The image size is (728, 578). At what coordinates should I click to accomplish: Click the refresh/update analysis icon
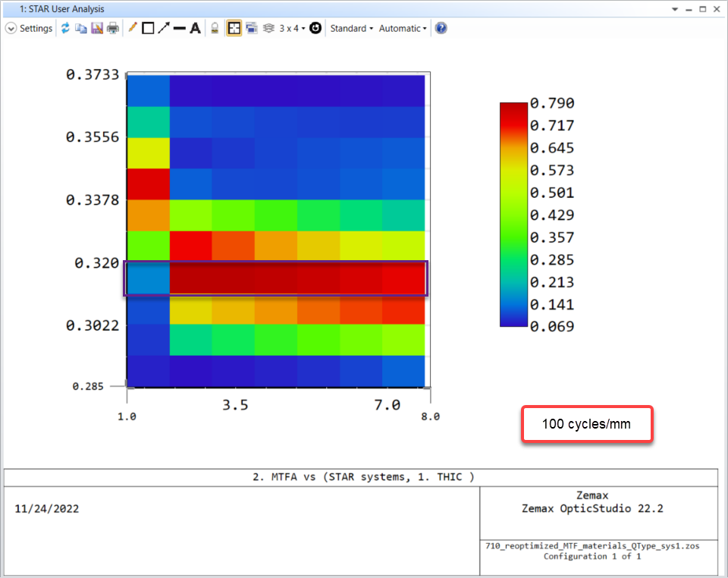tap(65, 28)
